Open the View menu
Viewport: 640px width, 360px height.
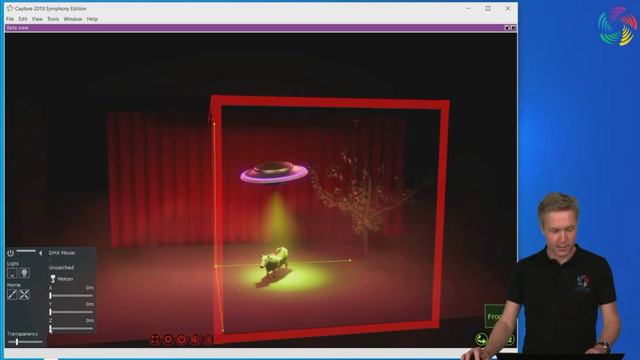click(37, 19)
